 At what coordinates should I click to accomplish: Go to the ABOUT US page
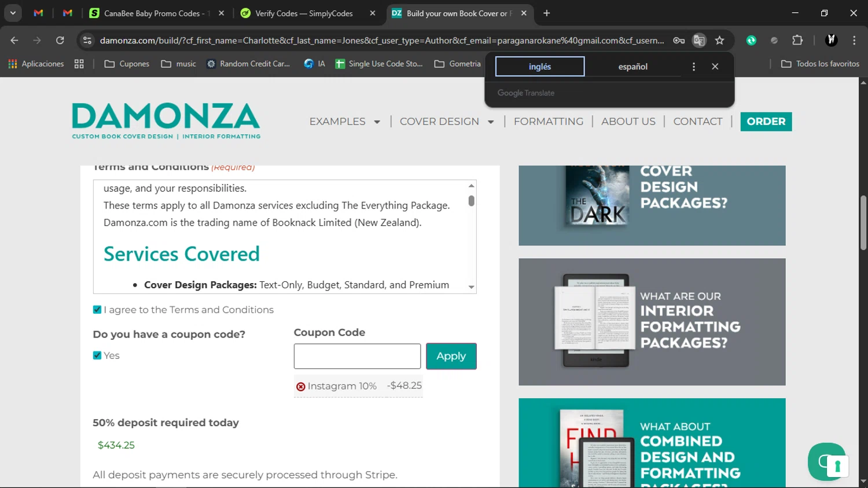pos(628,122)
